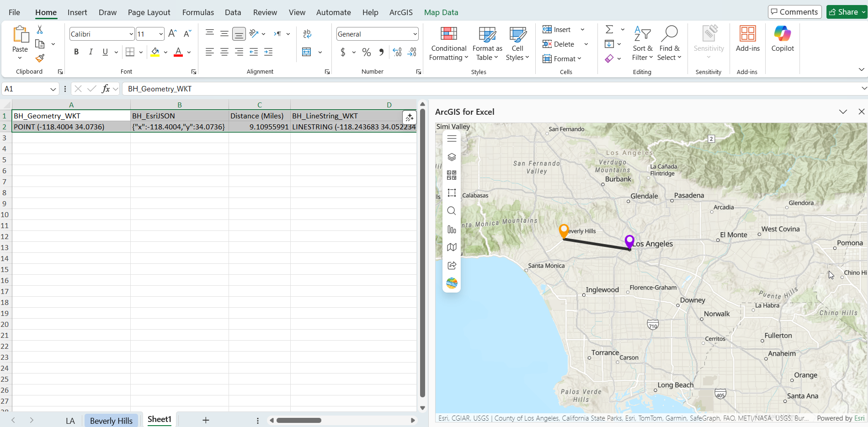Click the Delete cells button

pos(559,44)
